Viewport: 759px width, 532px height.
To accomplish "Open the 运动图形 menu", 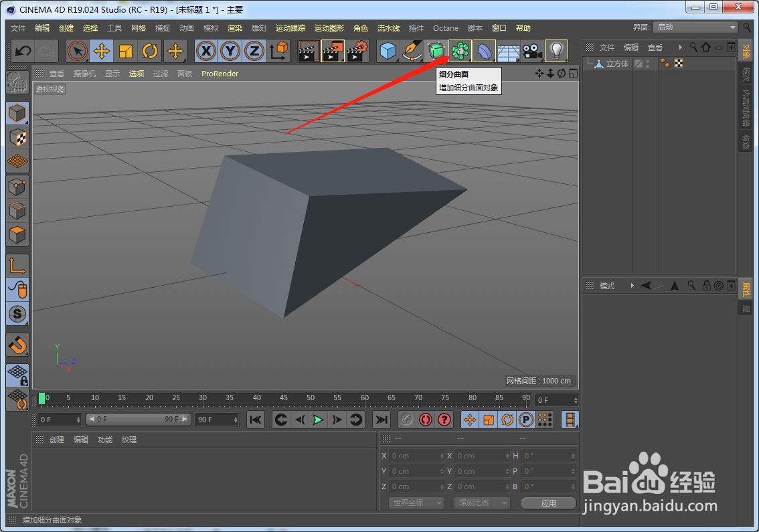I will pos(329,28).
